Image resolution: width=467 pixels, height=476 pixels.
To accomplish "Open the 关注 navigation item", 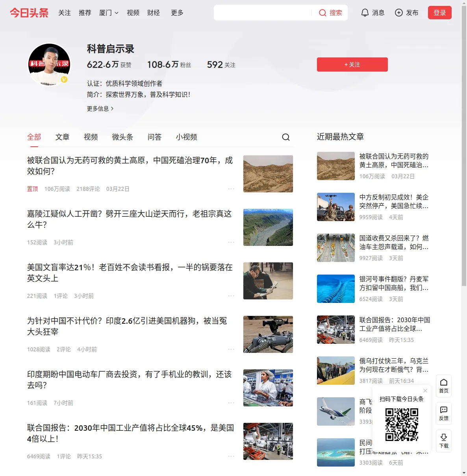I will (65, 13).
